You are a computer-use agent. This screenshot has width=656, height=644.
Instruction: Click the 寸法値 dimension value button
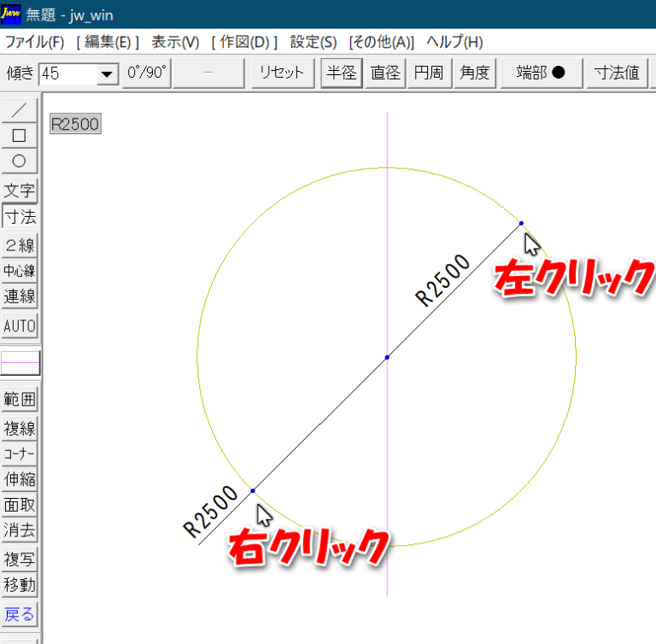(x=617, y=73)
